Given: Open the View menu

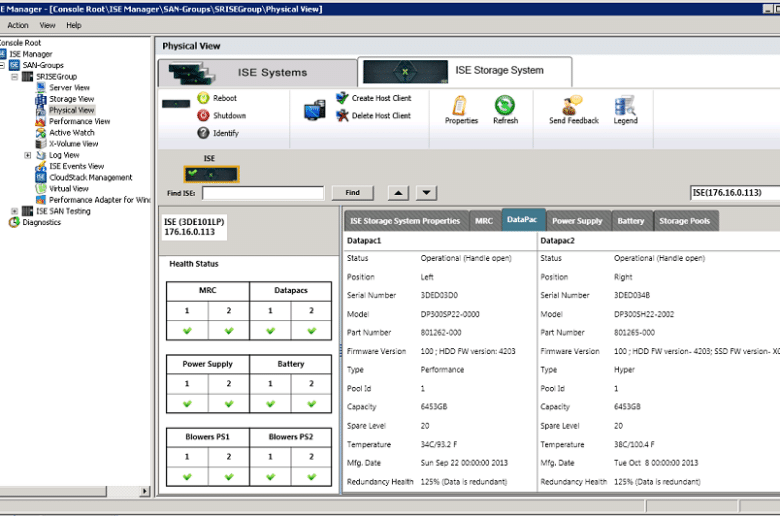Looking at the screenshot, I should (47, 25).
